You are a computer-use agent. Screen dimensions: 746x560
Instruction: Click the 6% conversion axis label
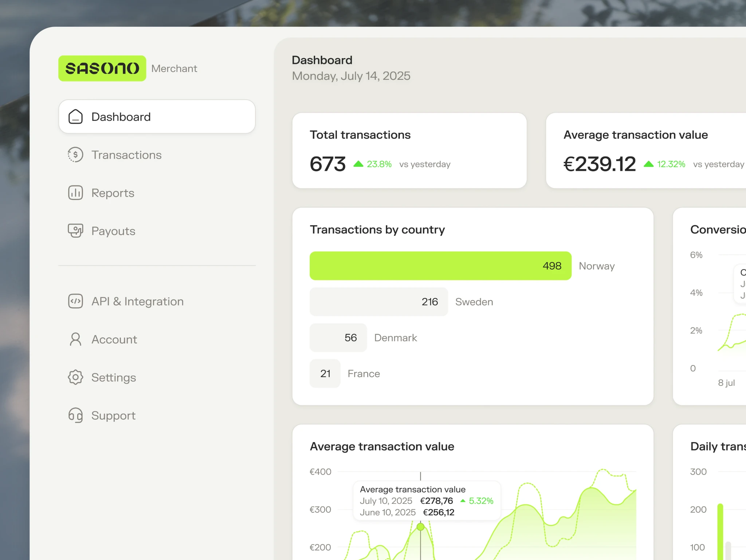click(x=696, y=255)
